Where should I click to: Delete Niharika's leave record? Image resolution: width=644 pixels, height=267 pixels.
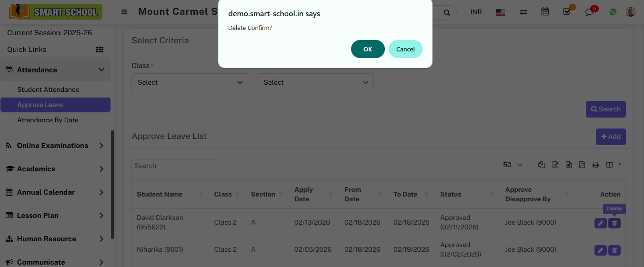click(614, 250)
